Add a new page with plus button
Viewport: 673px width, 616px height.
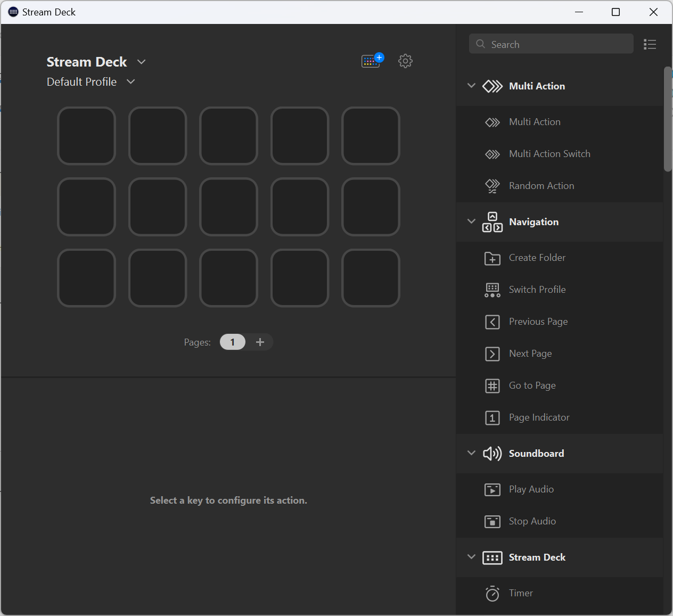point(260,342)
